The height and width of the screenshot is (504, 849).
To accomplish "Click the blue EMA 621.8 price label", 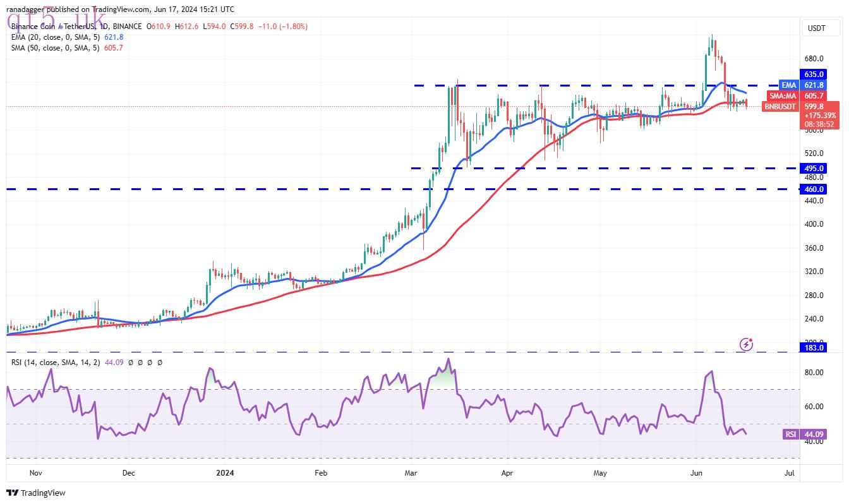I will click(802, 85).
